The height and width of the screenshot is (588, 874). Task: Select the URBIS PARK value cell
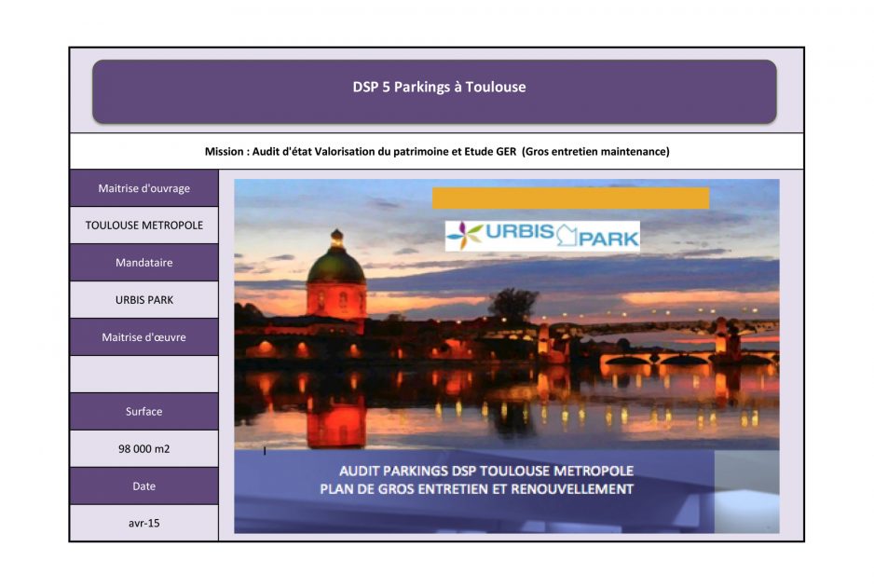point(144,300)
